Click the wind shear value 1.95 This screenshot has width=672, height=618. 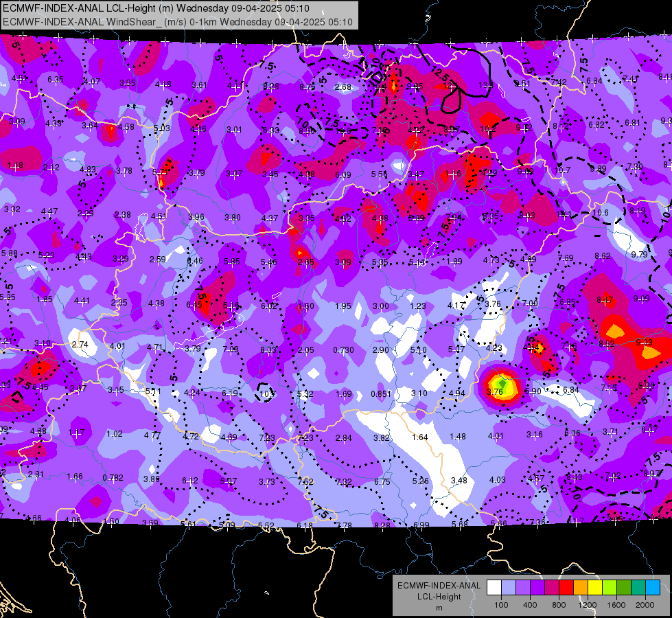(343, 306)
